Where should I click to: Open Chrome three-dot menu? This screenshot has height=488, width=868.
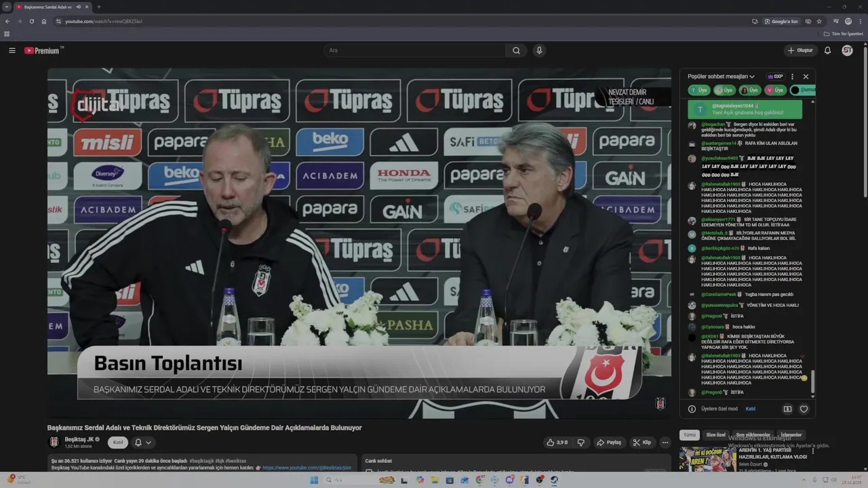pos(860,21)
